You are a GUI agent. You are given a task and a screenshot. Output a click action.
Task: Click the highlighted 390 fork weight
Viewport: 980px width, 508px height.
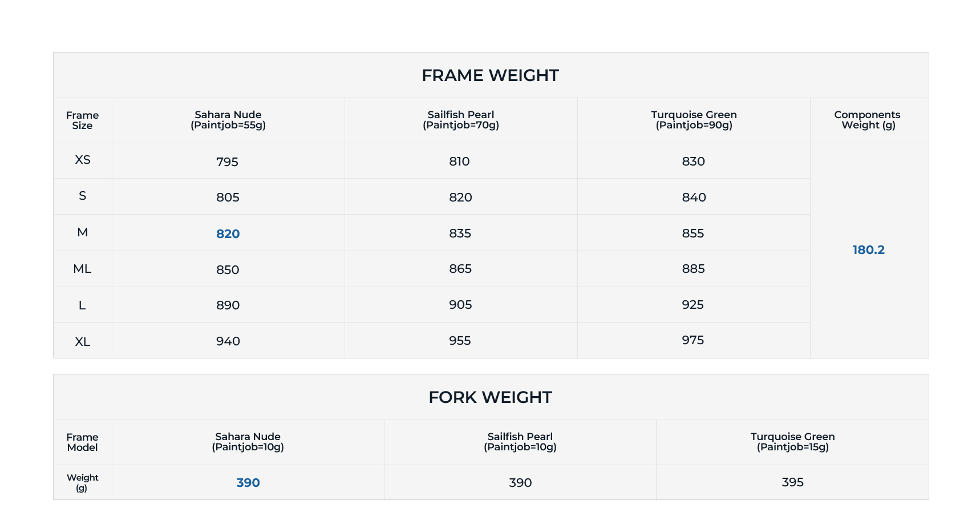(x=248, y=483)
